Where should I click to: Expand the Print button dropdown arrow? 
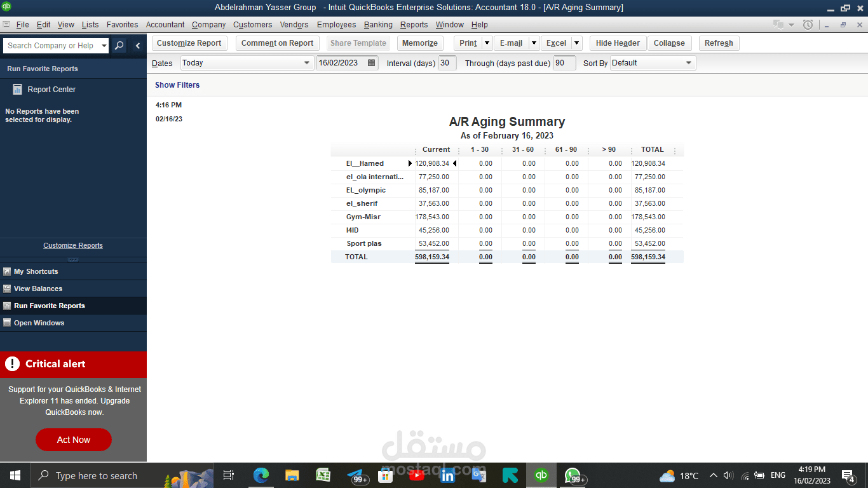487,43
